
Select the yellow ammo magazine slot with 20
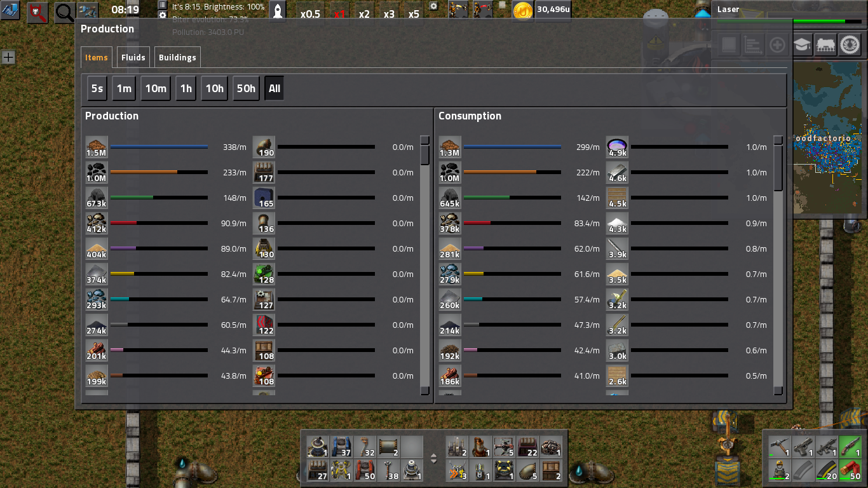tap(827, 470)
